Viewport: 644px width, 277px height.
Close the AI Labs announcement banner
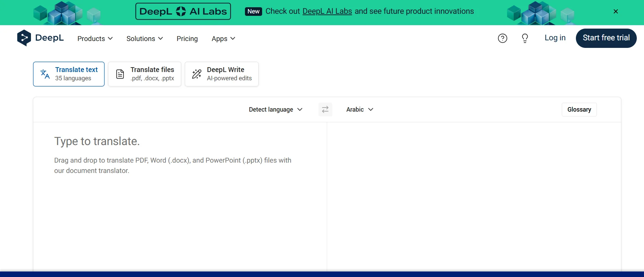pyautogui.click(x=615, y=11)
